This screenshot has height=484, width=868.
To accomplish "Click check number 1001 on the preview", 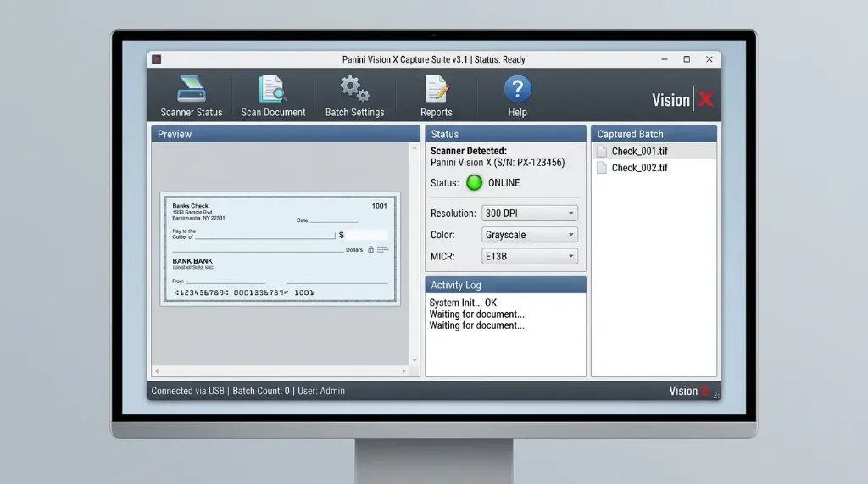I will pos(379,206).
